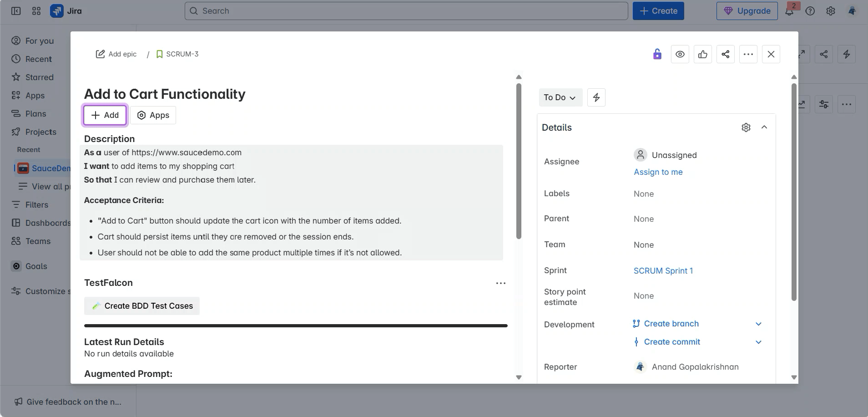This screenshot has height=417, width=868.
Task: Click the Create BDD Test Cases button
Action: [x=142, y=306]
